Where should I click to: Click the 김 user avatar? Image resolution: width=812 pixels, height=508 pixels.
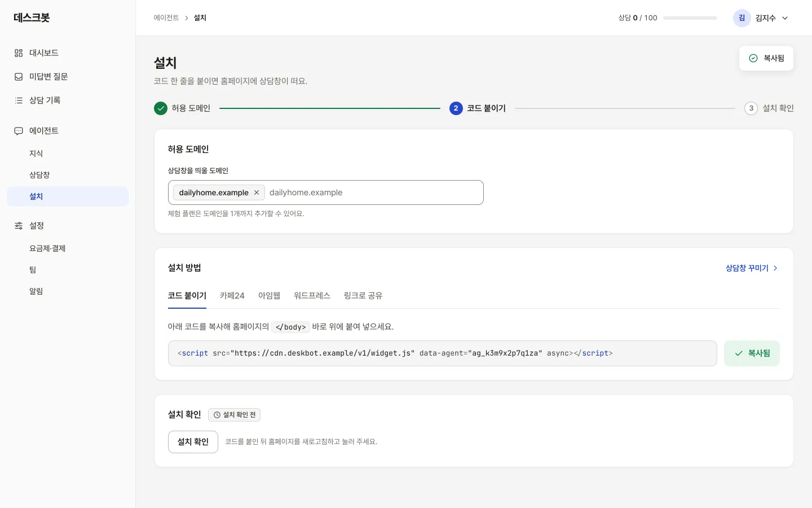point(742,18)
